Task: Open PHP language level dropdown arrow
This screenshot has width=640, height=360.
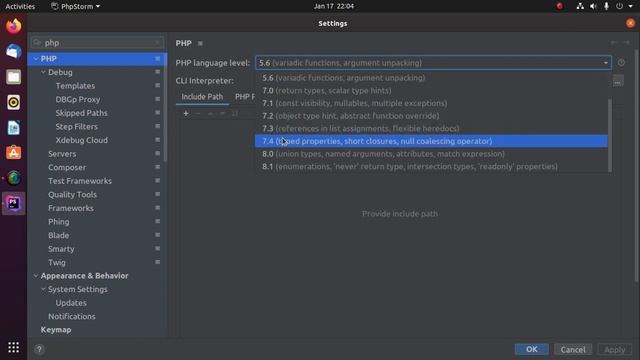Action: click(606, 63)
